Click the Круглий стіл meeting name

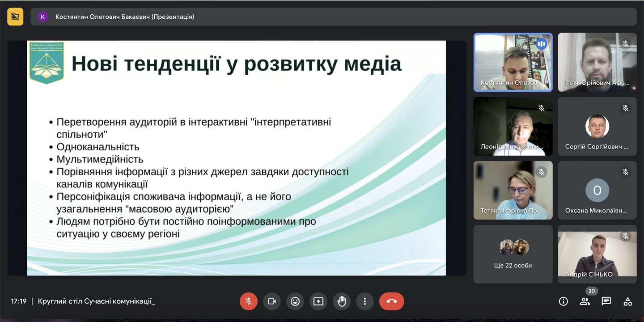(97, 301)
